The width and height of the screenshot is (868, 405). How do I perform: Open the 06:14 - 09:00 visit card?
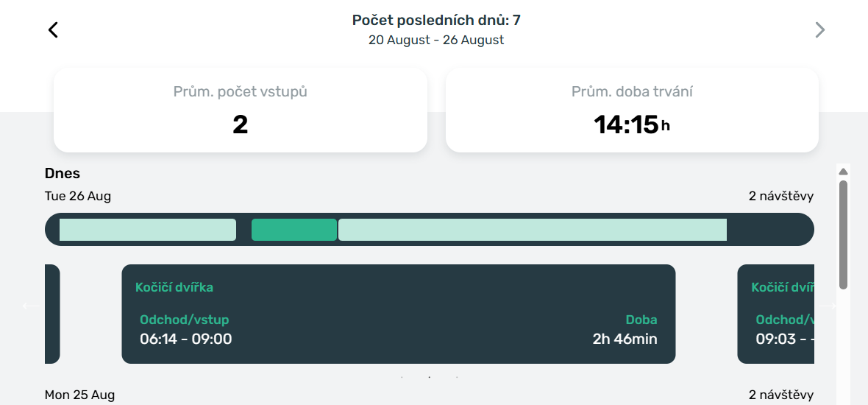point(398,314)
